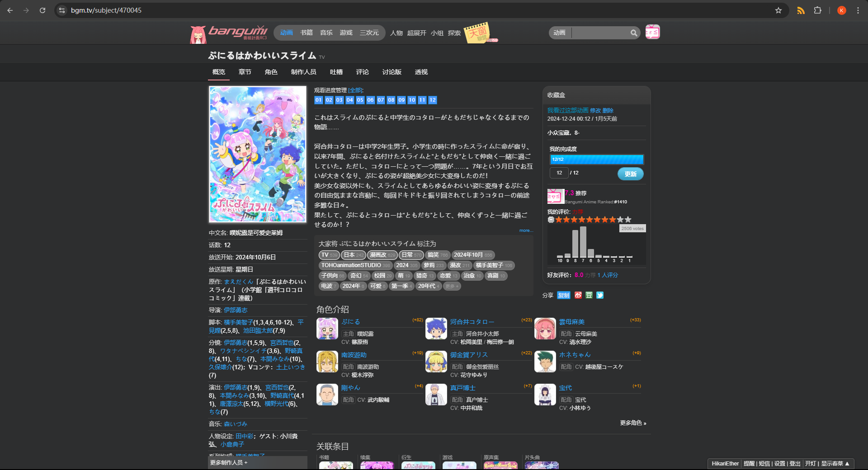Open 真戸博士 character avatar
This screenshot has width=868, height=470.
coord(436,395)
